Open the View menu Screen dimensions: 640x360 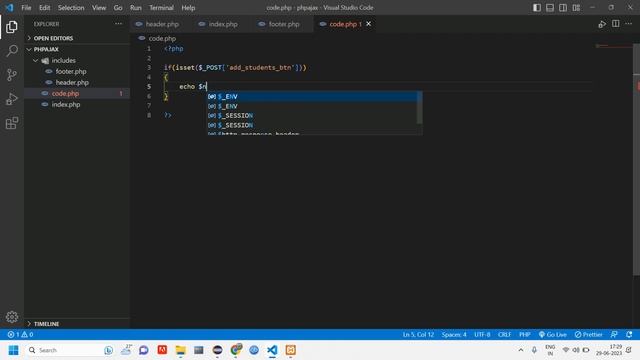pos(99,8)
